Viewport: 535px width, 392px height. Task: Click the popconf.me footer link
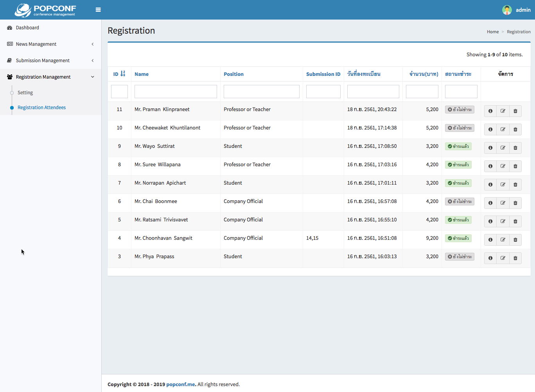(x=180, y=385)
